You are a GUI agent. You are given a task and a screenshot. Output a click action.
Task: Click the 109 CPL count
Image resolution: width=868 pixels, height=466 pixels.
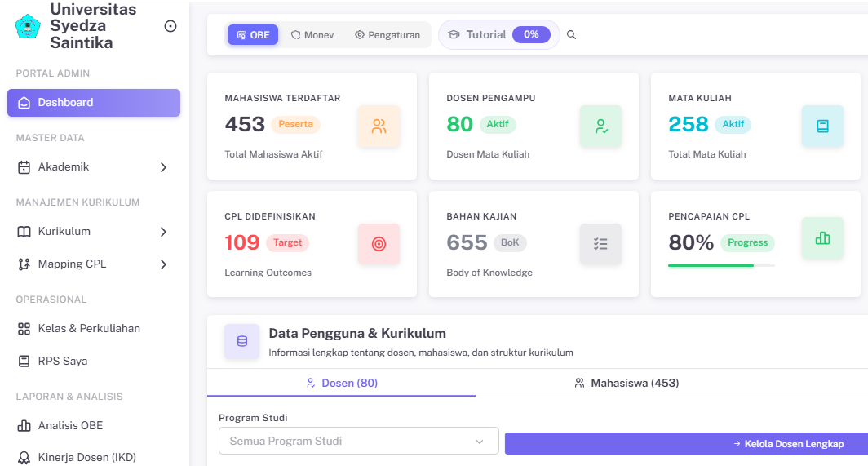pos(242,242)
